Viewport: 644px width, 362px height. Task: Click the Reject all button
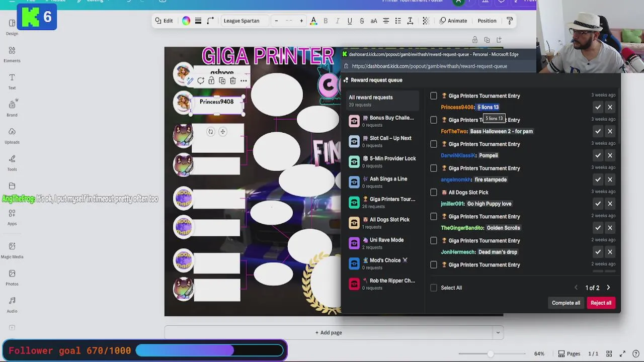click(x=601, y=303)
